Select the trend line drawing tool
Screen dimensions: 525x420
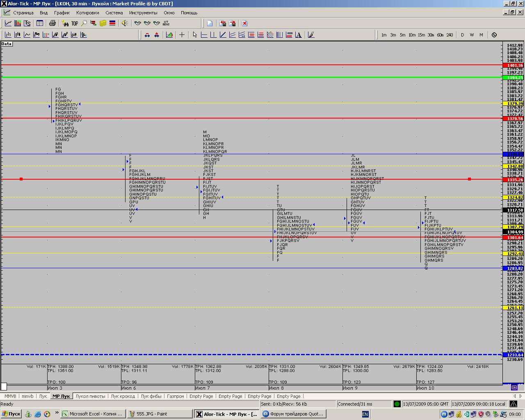223,35
